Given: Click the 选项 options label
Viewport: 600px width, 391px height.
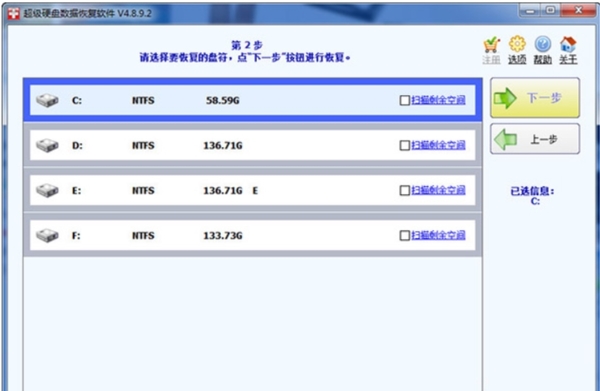Looking at the screenshot, I should point(517,60).
